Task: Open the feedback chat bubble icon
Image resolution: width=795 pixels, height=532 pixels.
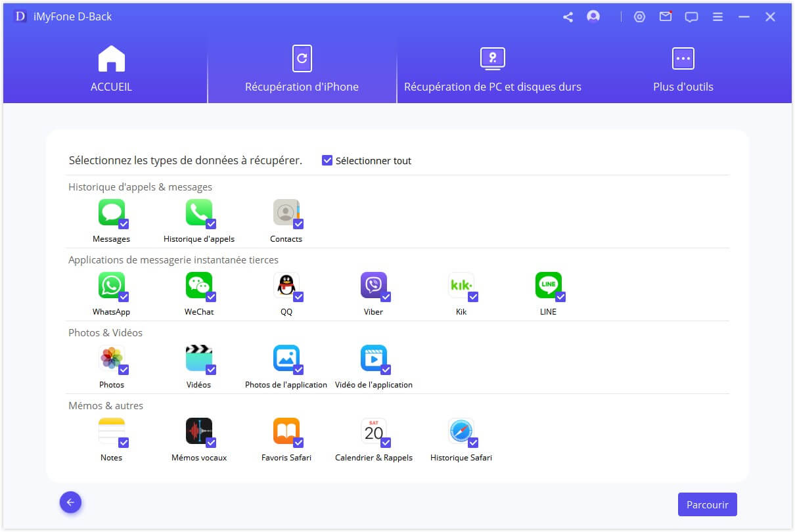Action: coord(691,17)
